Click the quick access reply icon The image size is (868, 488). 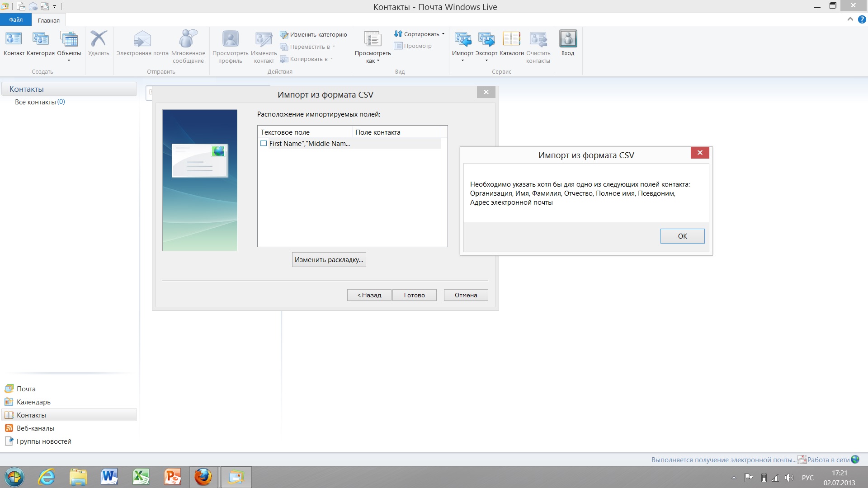click(x=33, y=6)
